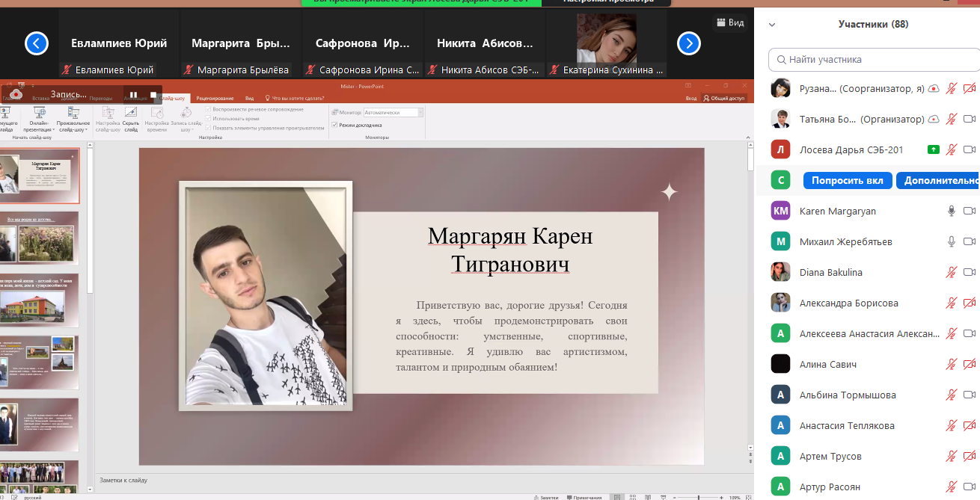This screenshot has height=500, width=980.
Task: Open Онлайн-презентация dropdown
Action: (x=40, y=119)
